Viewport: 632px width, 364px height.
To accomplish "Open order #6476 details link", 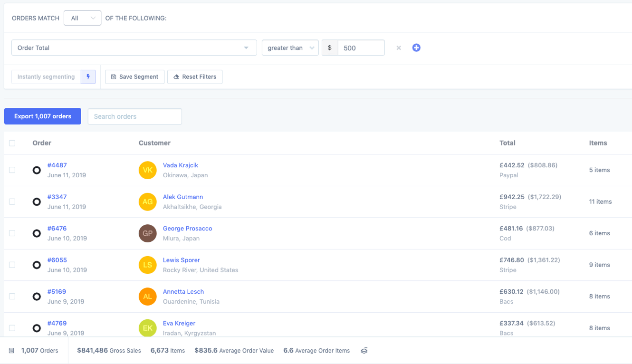I will click(57, 228).
